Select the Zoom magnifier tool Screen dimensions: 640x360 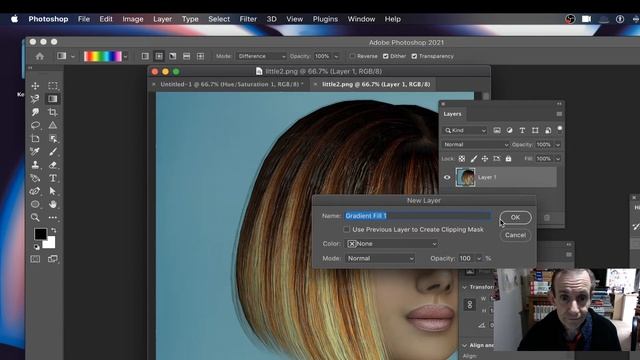pyautogui.click(x=35, y=218)
